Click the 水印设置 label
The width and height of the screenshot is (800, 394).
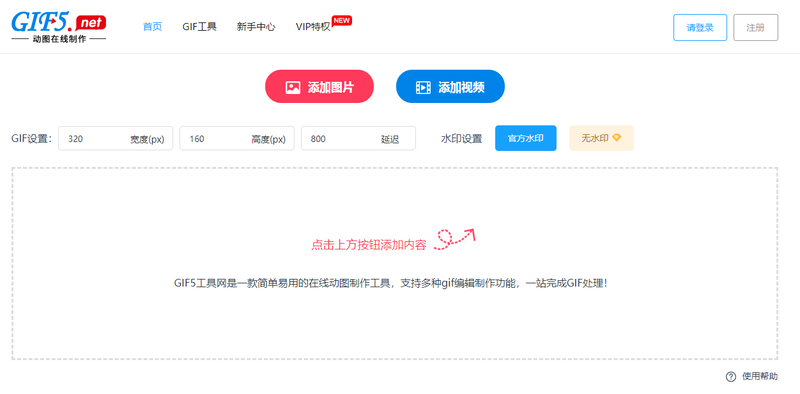pyautogui.click(x=461, y=139)
